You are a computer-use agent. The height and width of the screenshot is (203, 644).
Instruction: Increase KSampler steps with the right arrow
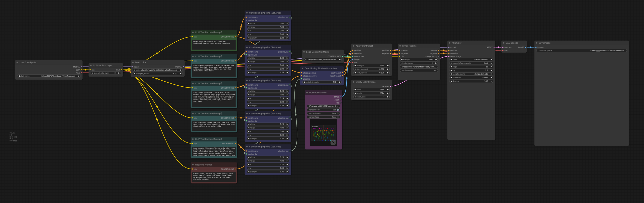click(491, 67)
